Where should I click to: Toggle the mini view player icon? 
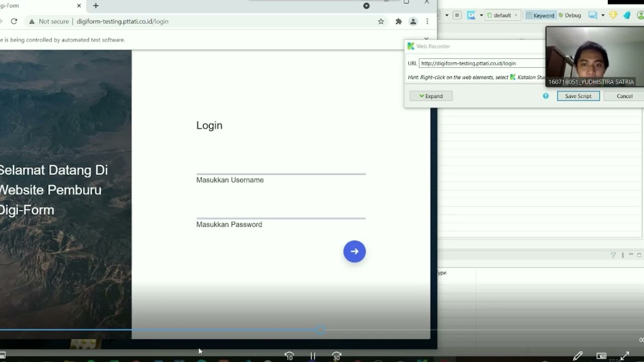point(601,356)
